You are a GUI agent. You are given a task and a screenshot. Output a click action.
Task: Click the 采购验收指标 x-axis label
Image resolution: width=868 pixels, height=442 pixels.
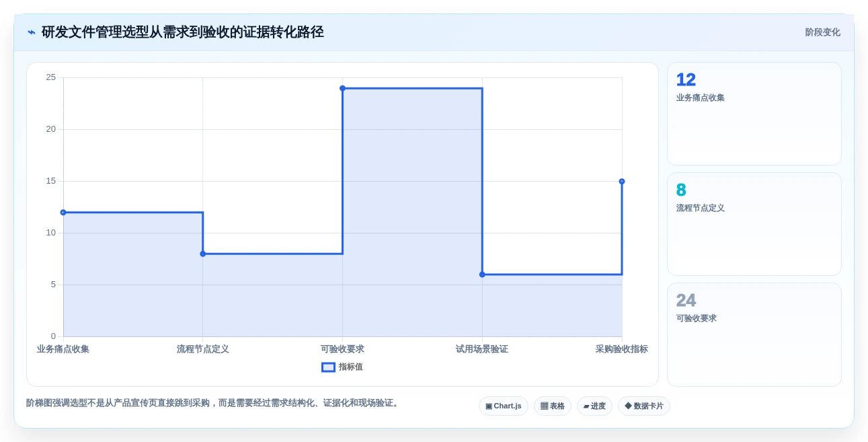coord(621,349)
